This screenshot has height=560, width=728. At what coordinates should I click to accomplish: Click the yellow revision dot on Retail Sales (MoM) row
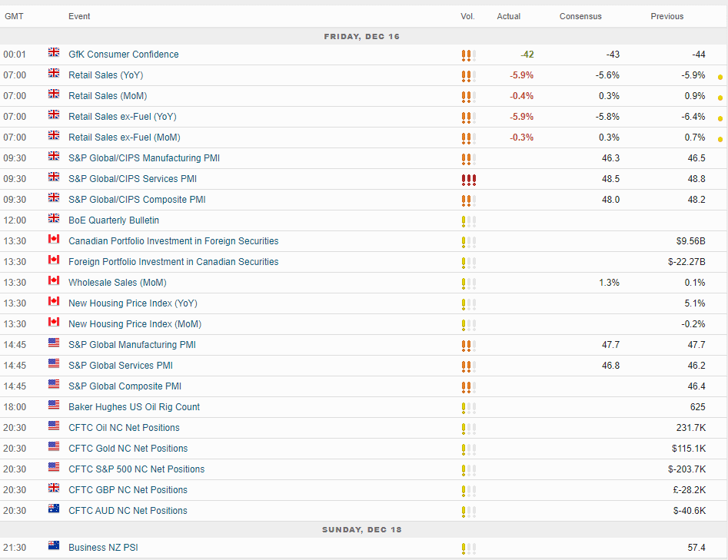click(720, 98)
